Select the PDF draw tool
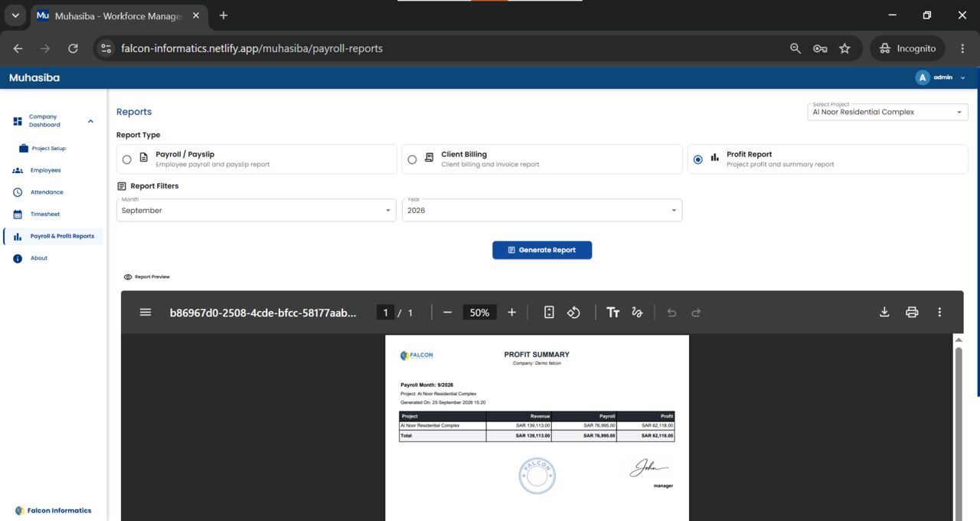The height and width of the screenshot is (521, 980). pyautogui.click(x=637, y=313)
